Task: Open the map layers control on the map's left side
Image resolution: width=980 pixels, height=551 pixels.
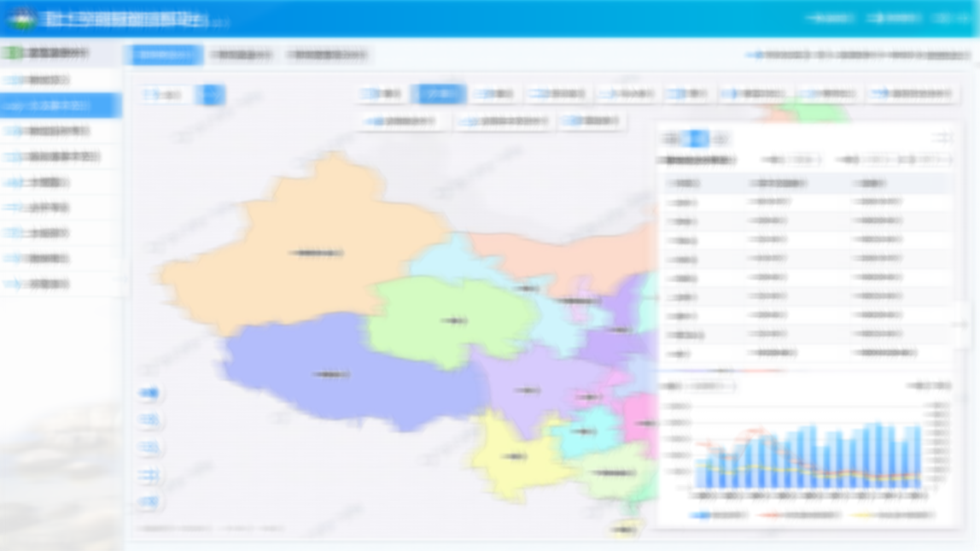Action: tap(149, 419)
